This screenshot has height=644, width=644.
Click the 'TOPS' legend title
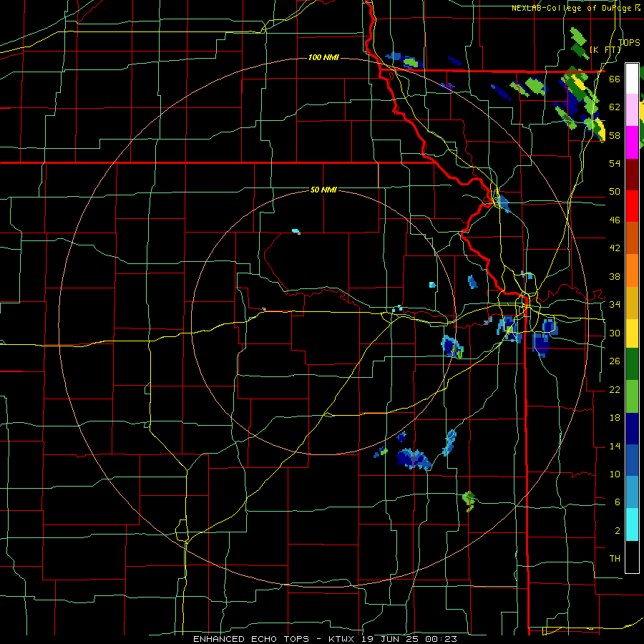[629, 42]
